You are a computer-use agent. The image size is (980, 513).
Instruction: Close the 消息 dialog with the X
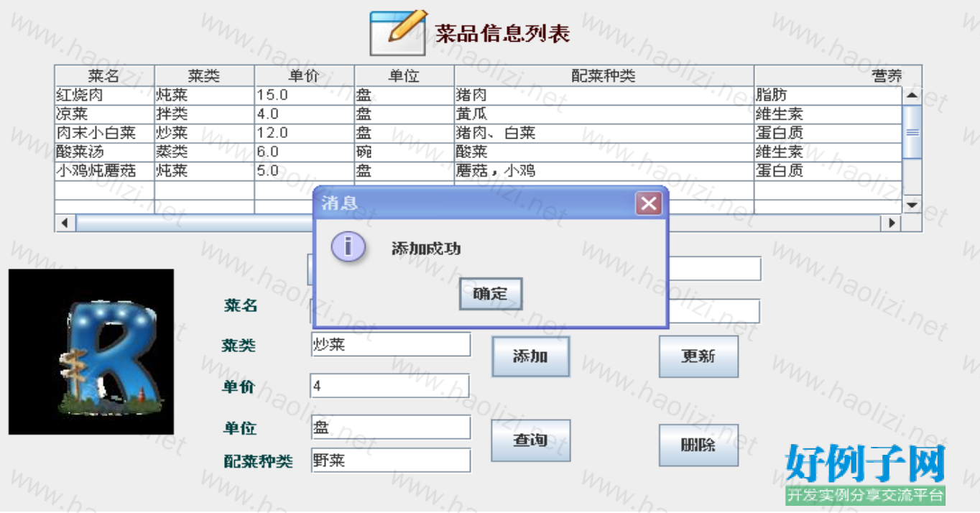pos(649,204)
